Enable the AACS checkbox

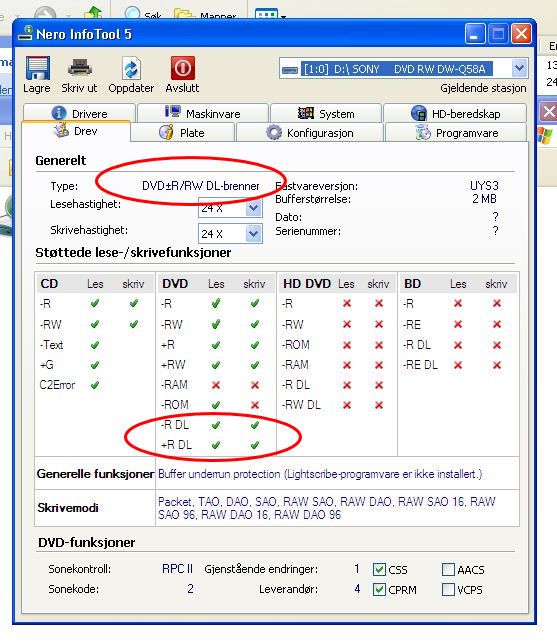(448, 569)
